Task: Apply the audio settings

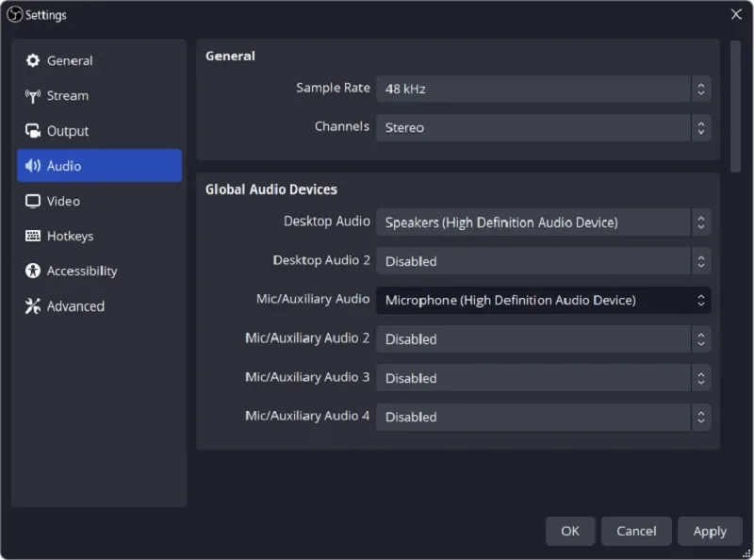Action: coord(710,531)
